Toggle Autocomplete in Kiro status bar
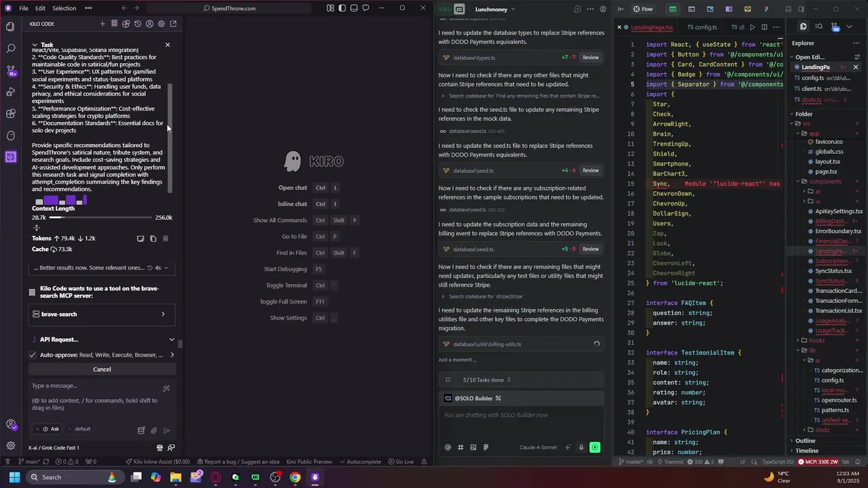 359,462
